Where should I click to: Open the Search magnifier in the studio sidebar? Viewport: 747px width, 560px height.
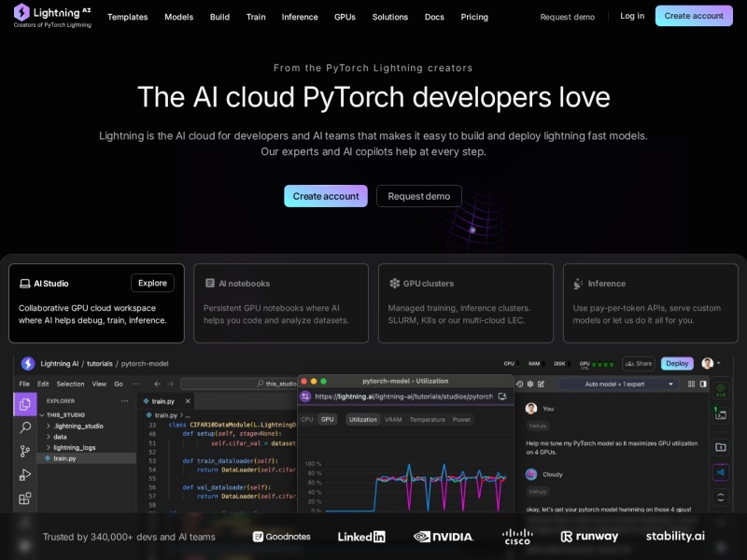tap(25, 427)
